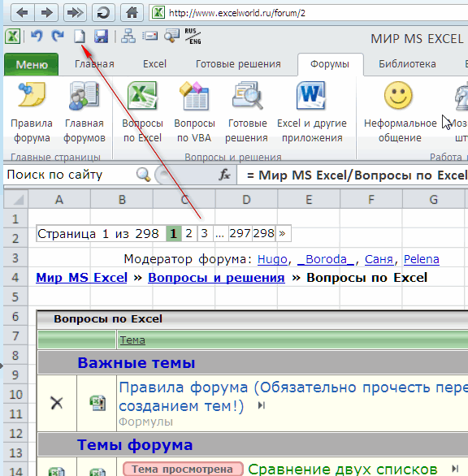The image size is (468, 476).
Task: Switch to the Главная ribbon tab
Action: point(94,64)
